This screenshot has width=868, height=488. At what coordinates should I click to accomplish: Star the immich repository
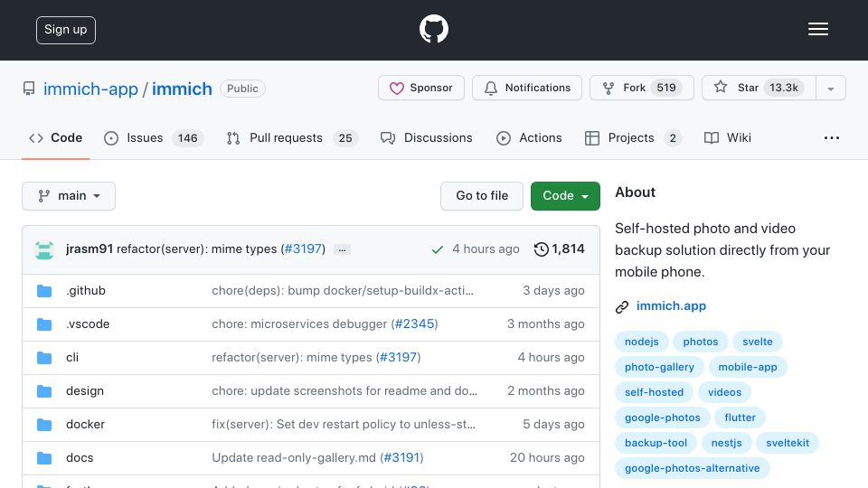pos(759,88)
